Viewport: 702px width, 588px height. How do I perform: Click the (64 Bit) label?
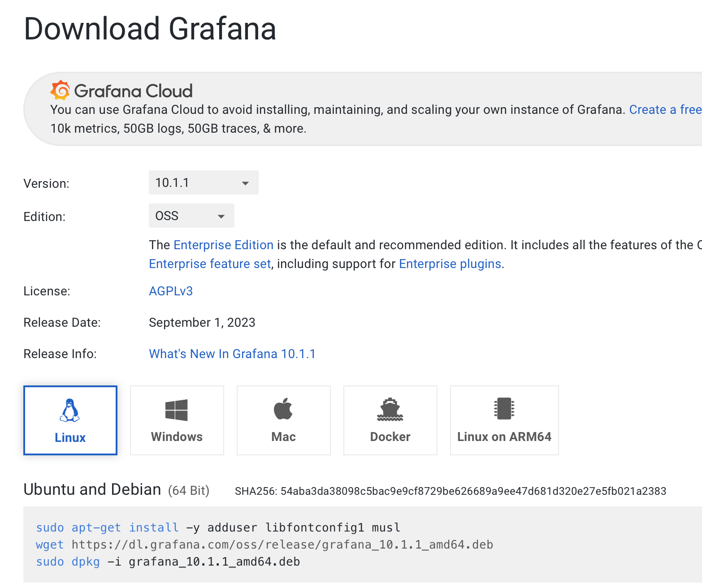pyautogui.click(x=189, y=491)
